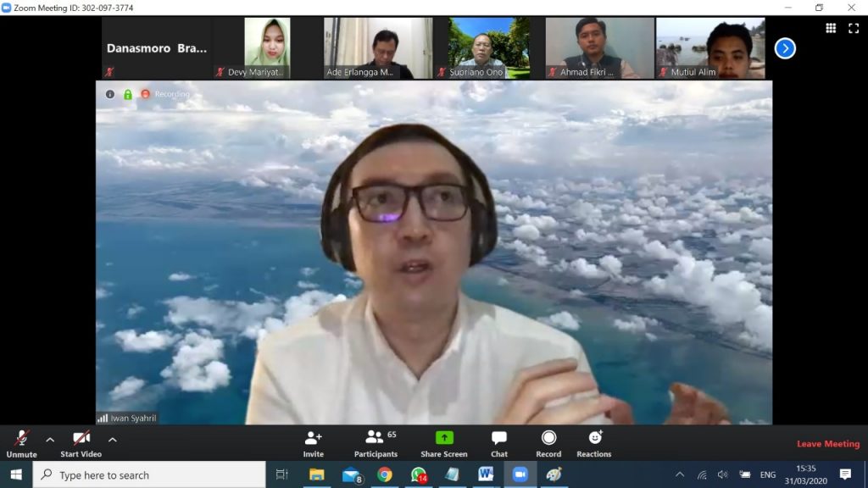The height and width of the screenshot is (488, 868).
Task: Toggle meeting recording with Record
Action: [548, 443]
